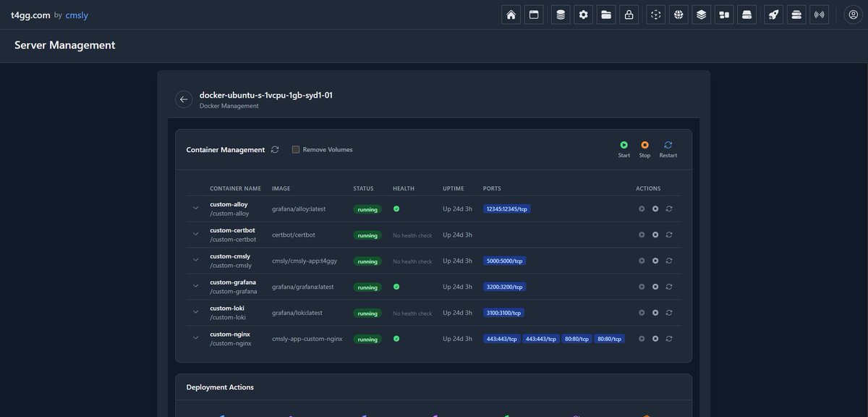Restart the custom-loki container

point(669,313)
